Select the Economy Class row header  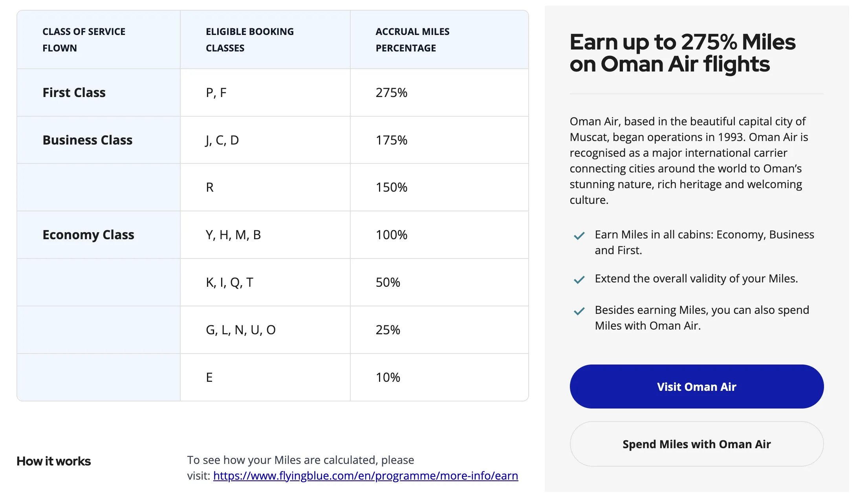click(x=99, y=235)
